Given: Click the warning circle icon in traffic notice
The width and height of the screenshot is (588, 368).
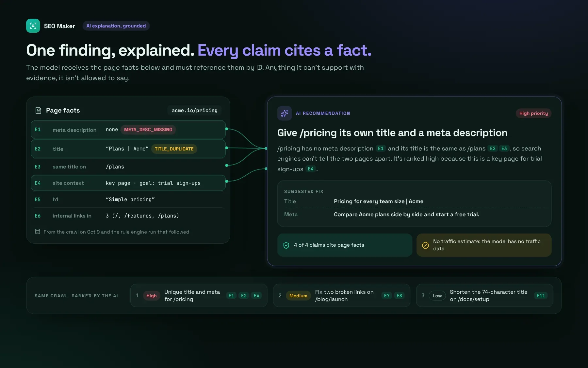Looking at the screenshot, I should tap(425, 245).
